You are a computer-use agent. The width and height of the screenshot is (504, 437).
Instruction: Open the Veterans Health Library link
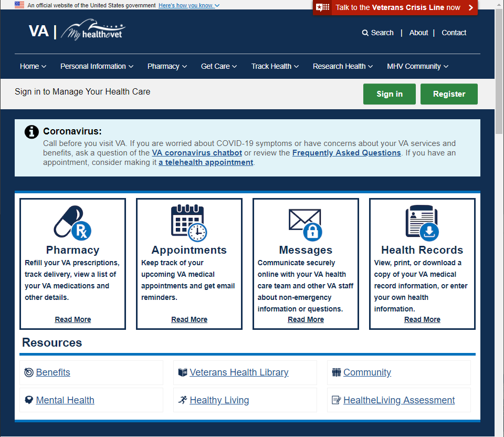(x=239, y=372)
